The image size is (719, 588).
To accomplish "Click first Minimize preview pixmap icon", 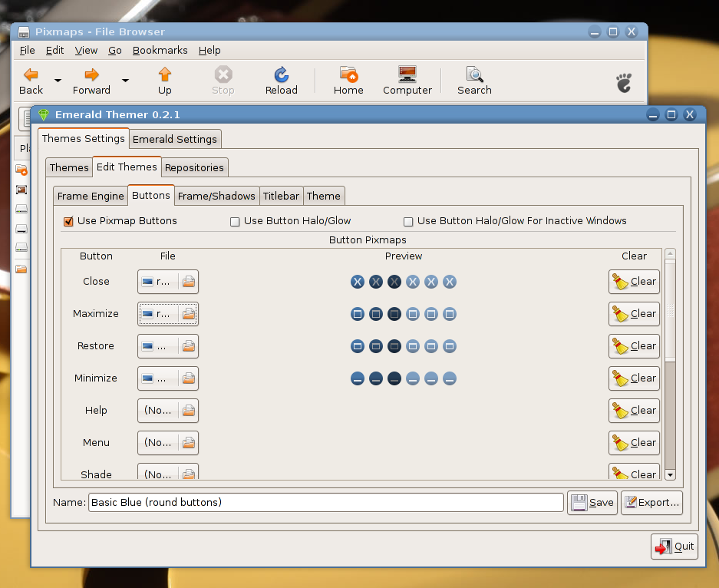I will [x=358, y=378].
